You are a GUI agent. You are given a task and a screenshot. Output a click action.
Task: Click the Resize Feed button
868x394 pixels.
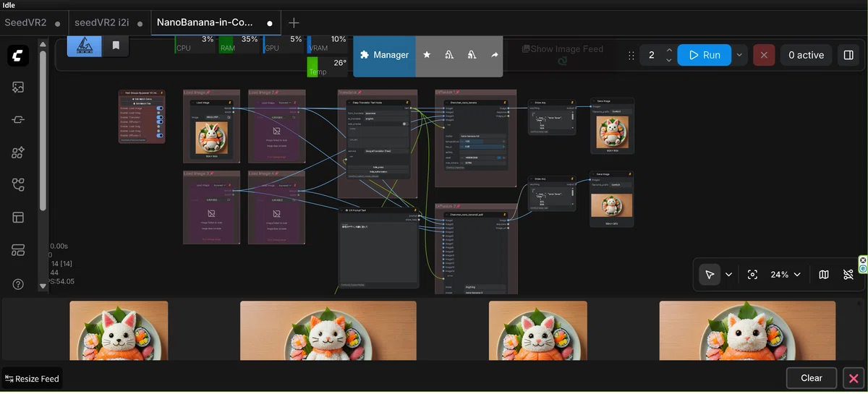tap(31, 378)
